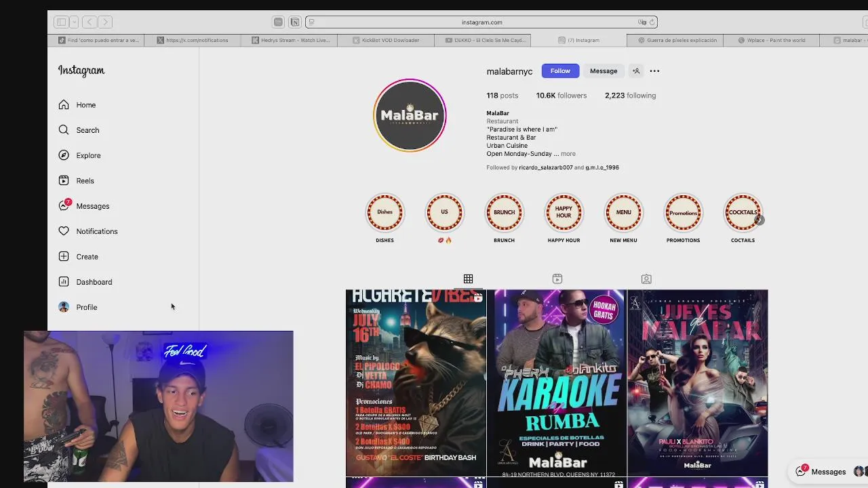Open the Karaoke Rumba post

[557, 383]
